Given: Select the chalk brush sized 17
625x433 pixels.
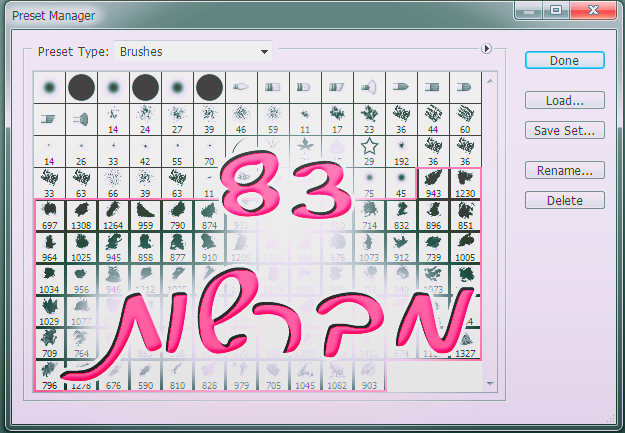Looking at the screenshot, I should [x=337, y=120].
